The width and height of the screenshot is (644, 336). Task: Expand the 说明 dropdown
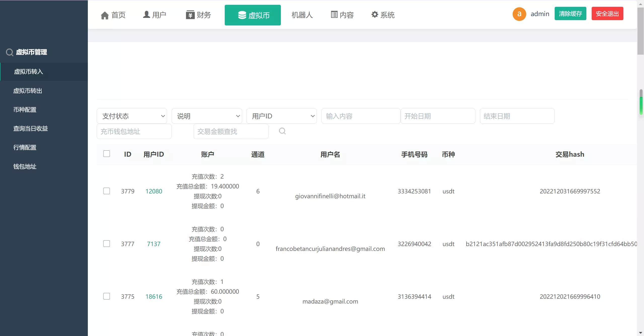click(207, 116)
